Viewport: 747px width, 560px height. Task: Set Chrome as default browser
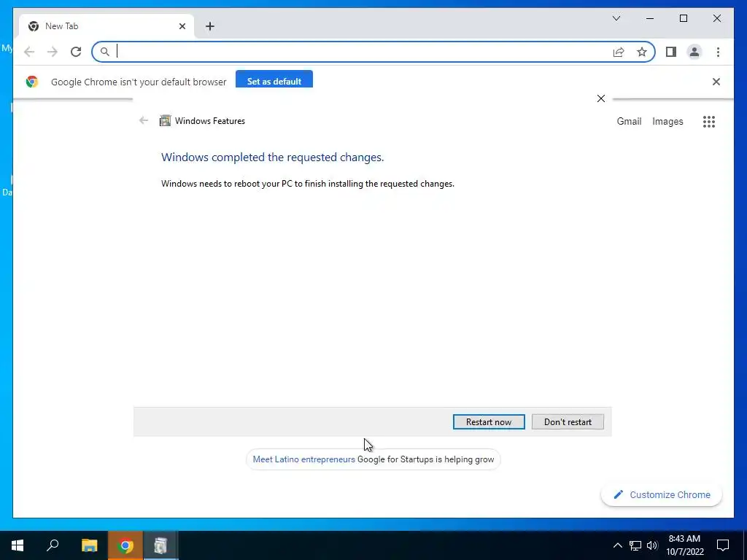click(x=274, y=80)
